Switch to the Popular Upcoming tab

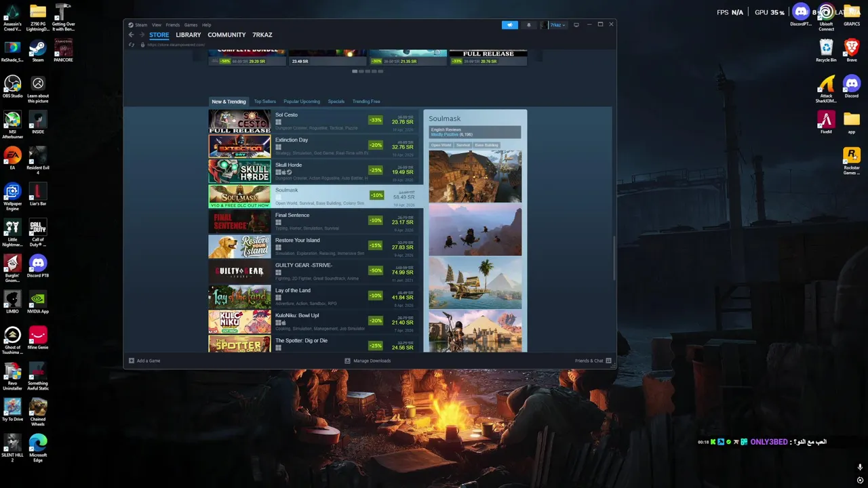coord(302,102)
